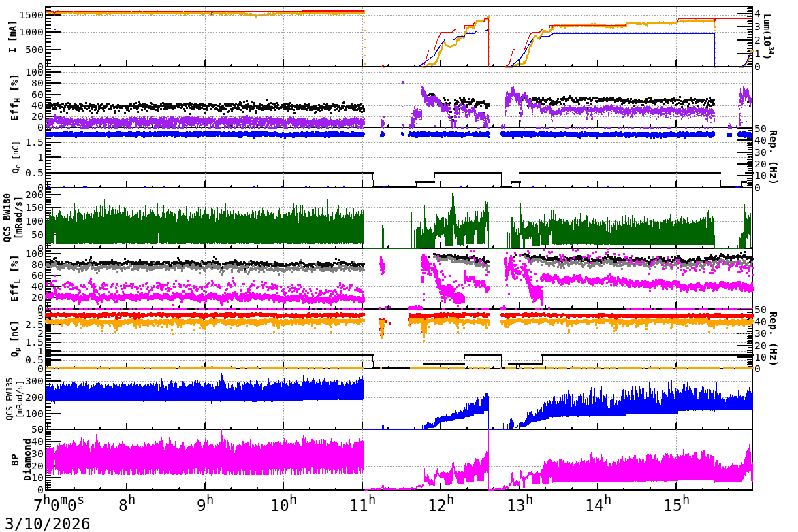Click the '1.5' tick on Q_e axis
Image resolution: width=798 pixels, height=532 pixels.
(x=35, y=142)
